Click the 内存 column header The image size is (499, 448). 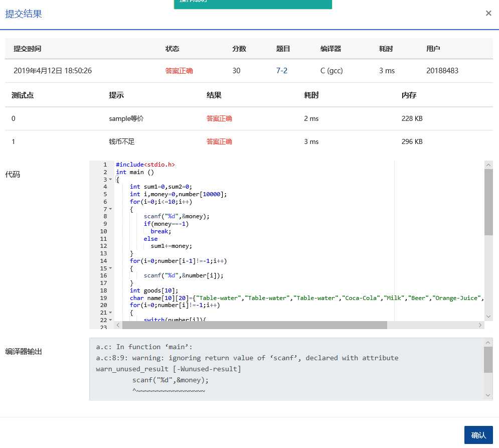[x=409, y=95]
